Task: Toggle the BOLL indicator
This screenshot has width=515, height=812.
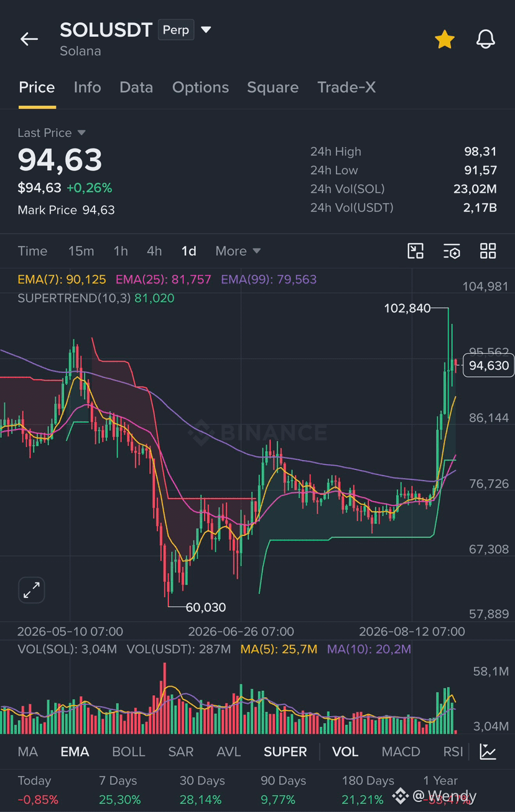Action: click(x=129, y=752)
